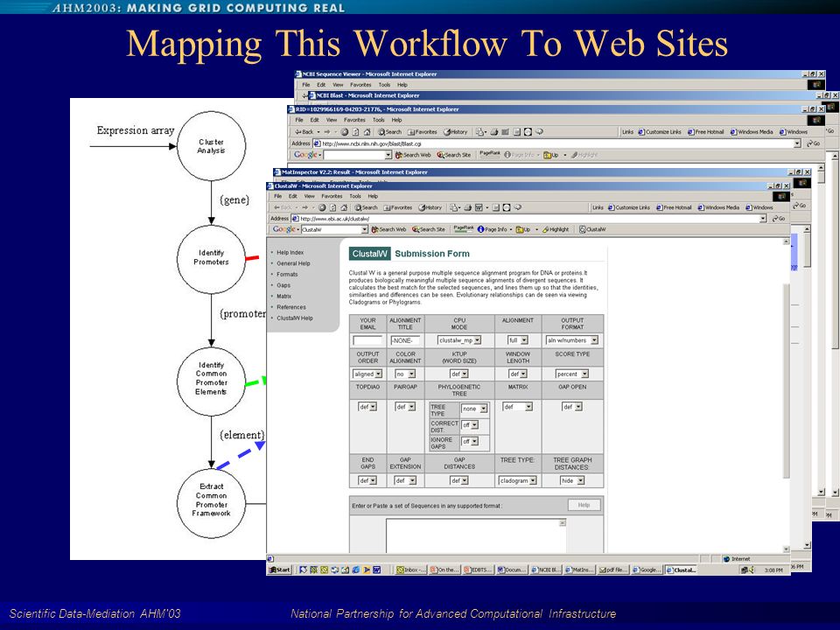Open the CORRECT DIST. off dropdown

[x=469, y=425]
